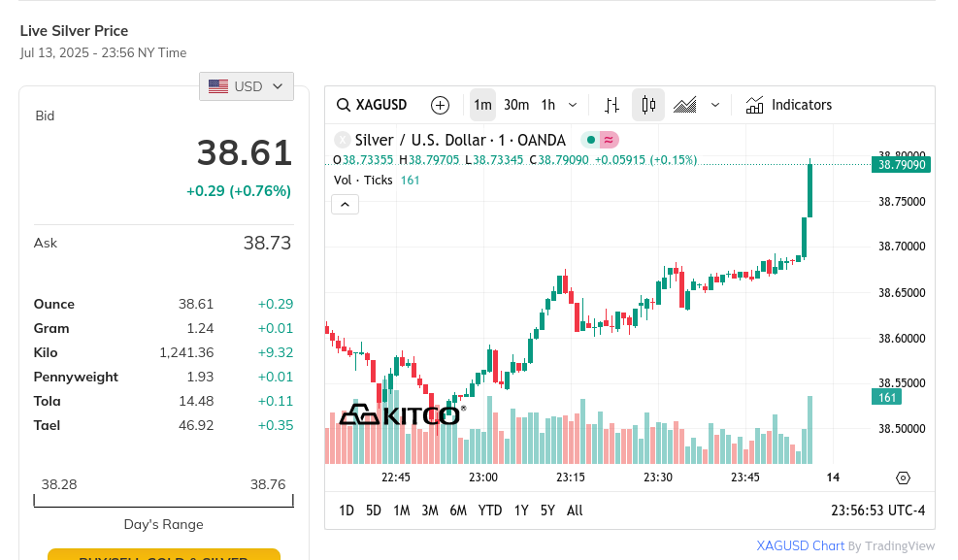
Task: Set range to 5D
Action: pyautogui.click(x=374, y=511)
